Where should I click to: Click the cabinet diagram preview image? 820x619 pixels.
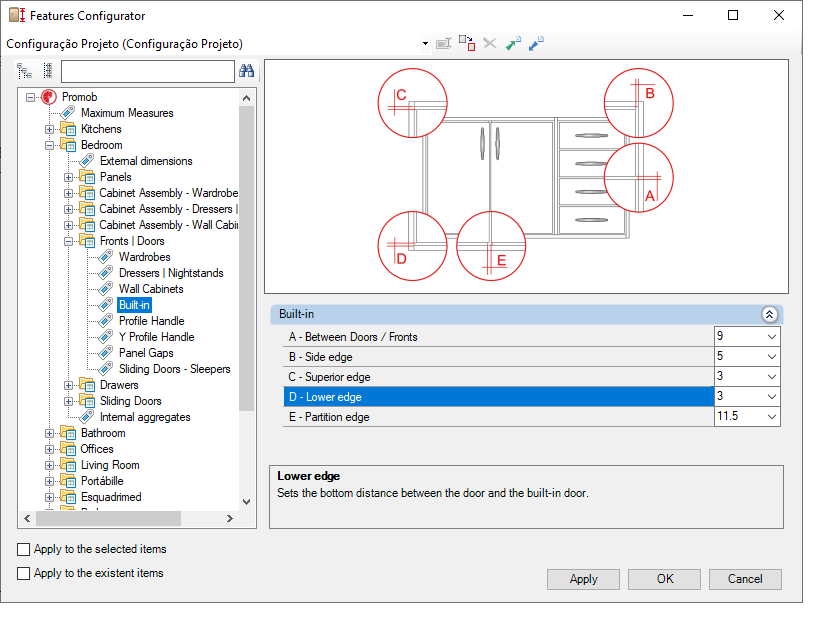pyautogui.click(x=526, y=176)
